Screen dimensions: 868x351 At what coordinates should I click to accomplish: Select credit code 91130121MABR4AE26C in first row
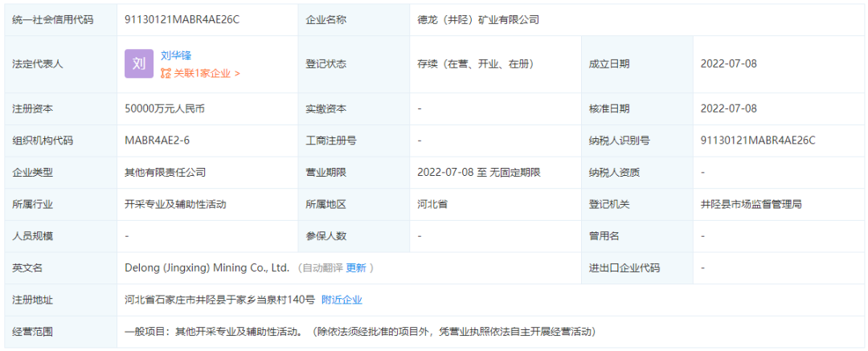182,20
